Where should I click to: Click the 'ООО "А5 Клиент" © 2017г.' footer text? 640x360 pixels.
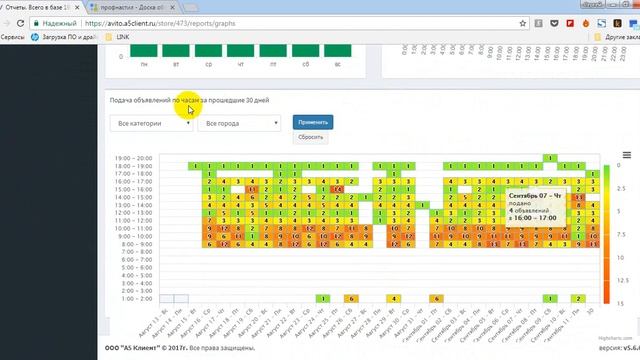(x=147, y=348)
